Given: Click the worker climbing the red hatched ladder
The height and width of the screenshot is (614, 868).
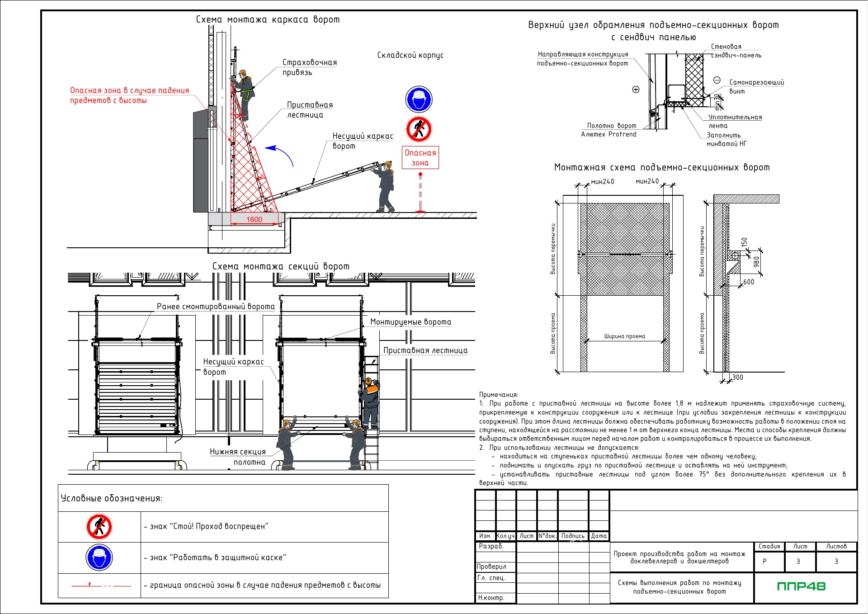Looking at the screenshot, I should pos(244,95).
